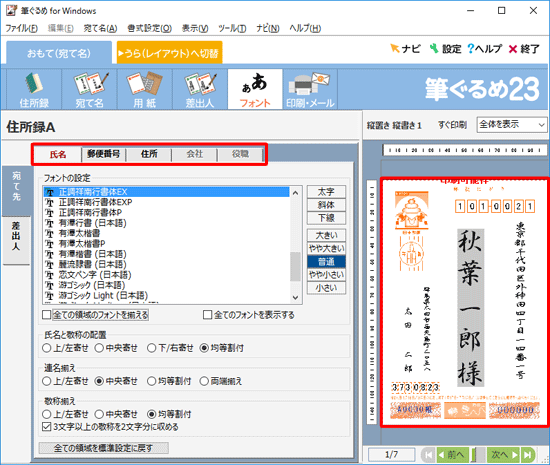Viewport: 550px width, 465px height.
Task: Open the 印刷・メール print and mail icon
Action: 310,89
